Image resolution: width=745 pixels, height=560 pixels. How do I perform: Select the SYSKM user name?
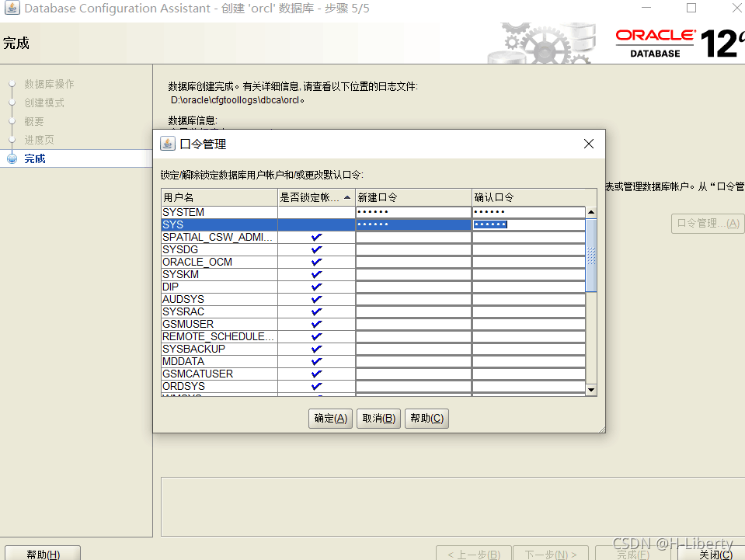(x=180, y=274)
